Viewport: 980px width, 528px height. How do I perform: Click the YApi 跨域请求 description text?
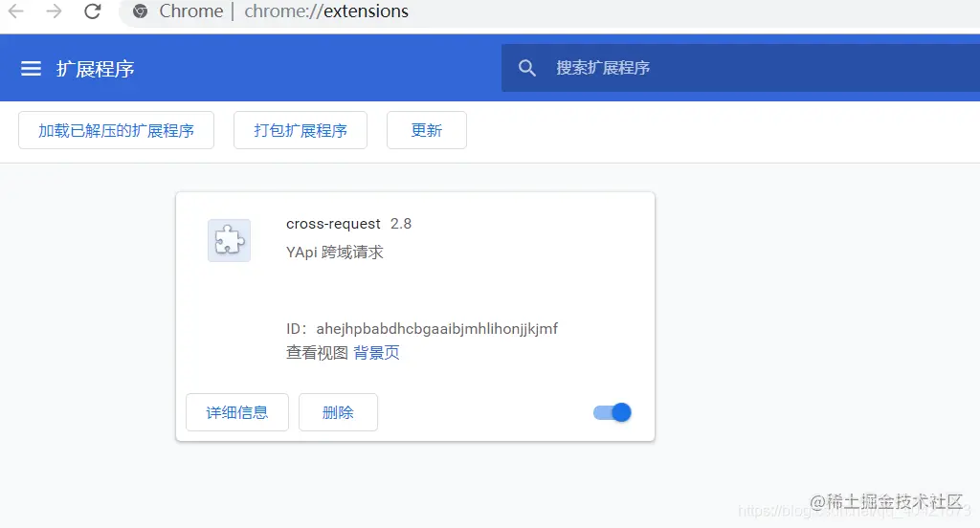point(335,252)
